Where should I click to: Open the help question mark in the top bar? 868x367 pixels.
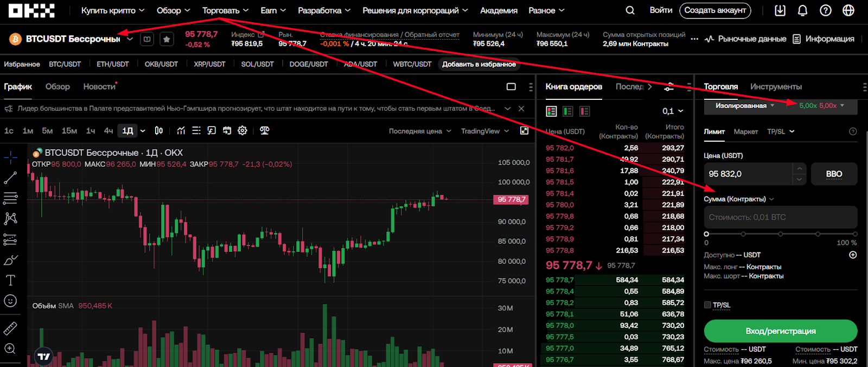click(826, 10)
